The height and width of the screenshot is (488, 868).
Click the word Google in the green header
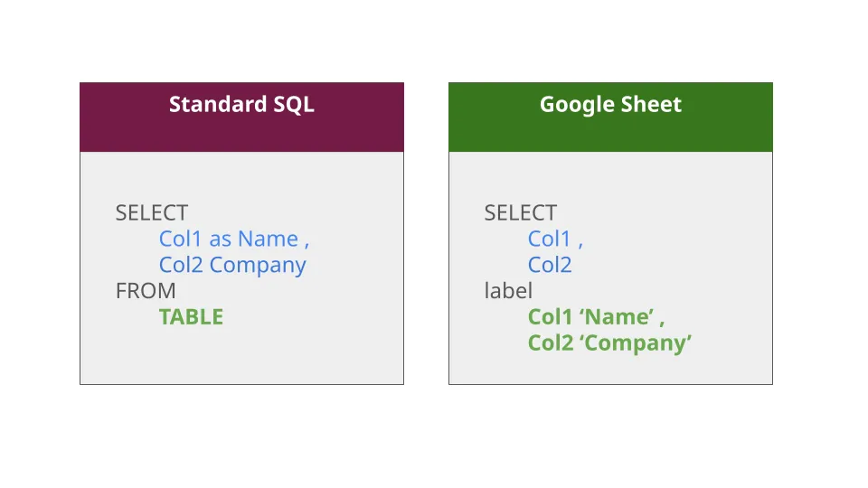(576, 105)
